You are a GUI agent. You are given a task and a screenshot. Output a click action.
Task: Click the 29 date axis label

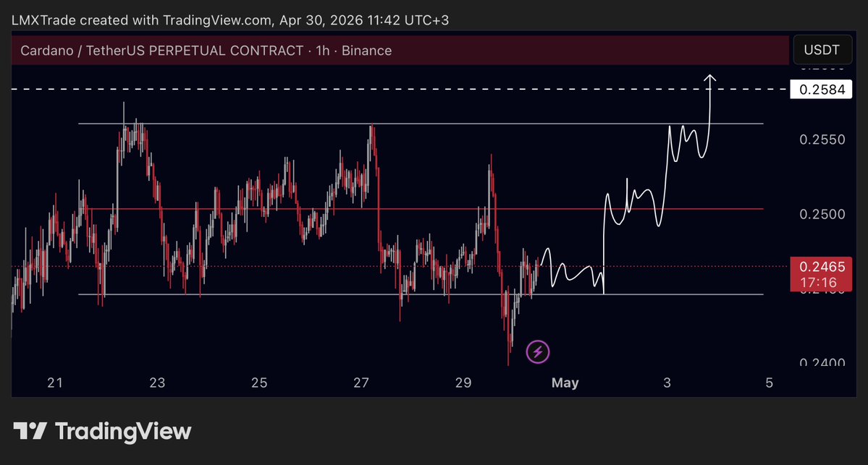click(463, 383)
